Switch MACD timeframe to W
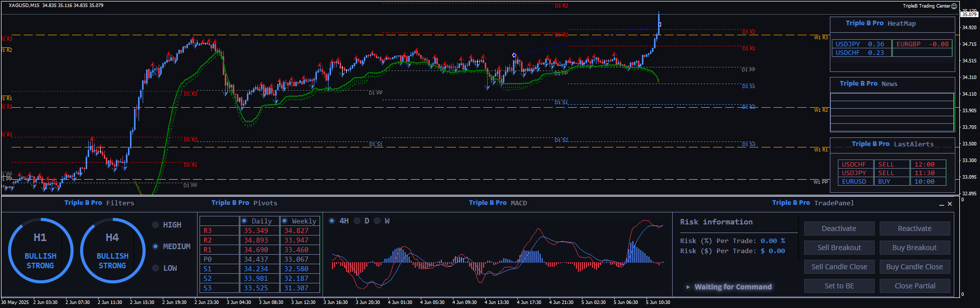Screen dimensions: 980x308 tap(377, 221)
